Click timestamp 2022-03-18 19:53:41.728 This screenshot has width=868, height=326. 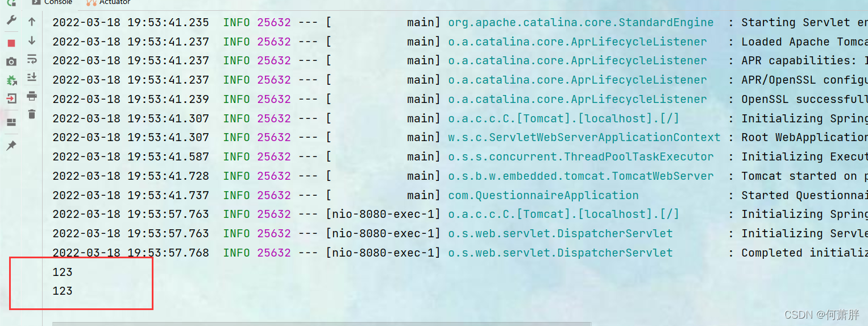coord(131,176)
